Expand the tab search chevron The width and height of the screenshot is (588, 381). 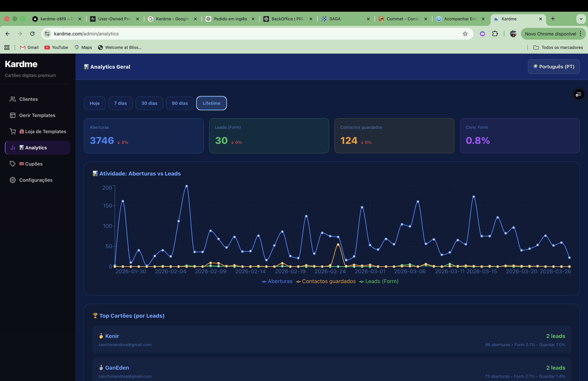point(581,19)
